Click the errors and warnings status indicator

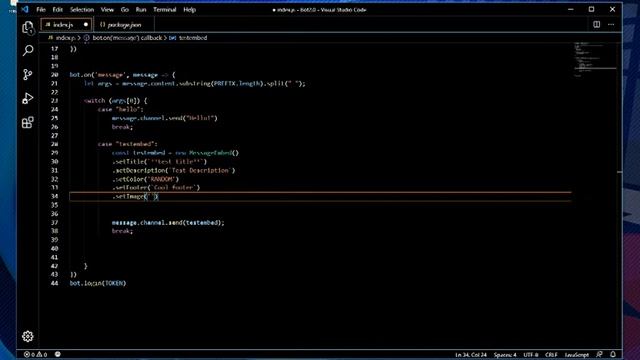coord(36,354)
